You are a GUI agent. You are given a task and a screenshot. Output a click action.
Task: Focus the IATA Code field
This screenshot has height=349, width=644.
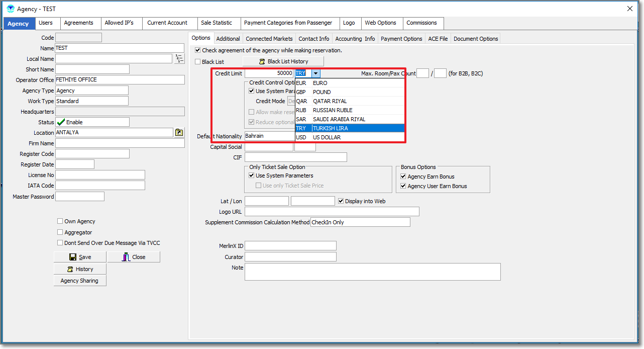pos(100,186)
